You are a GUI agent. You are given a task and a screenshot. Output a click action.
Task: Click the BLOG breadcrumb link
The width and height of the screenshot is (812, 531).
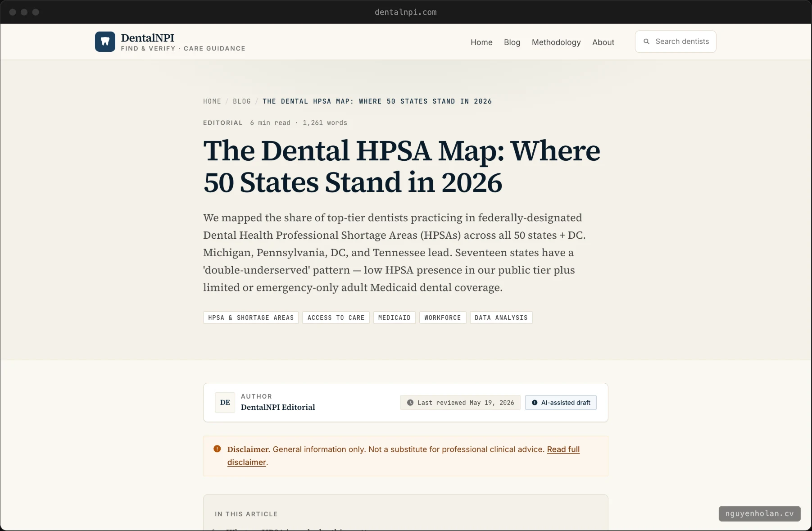(x=242, y=101)
